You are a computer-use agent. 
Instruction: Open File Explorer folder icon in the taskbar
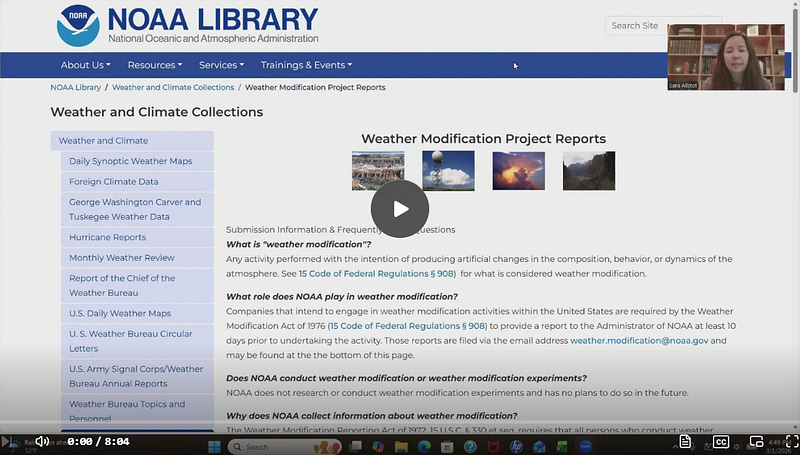(x=401, y=447)
